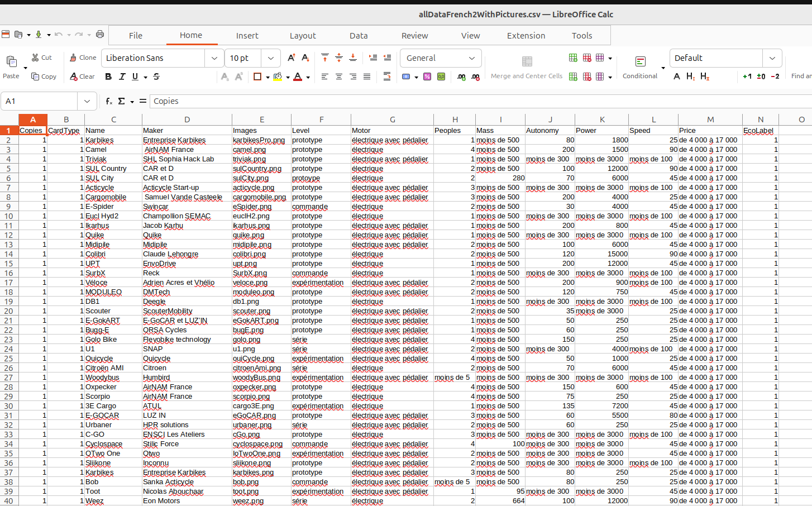812x506 pixels.
Task: Toggle justified alignment
Action: (367, 77)
